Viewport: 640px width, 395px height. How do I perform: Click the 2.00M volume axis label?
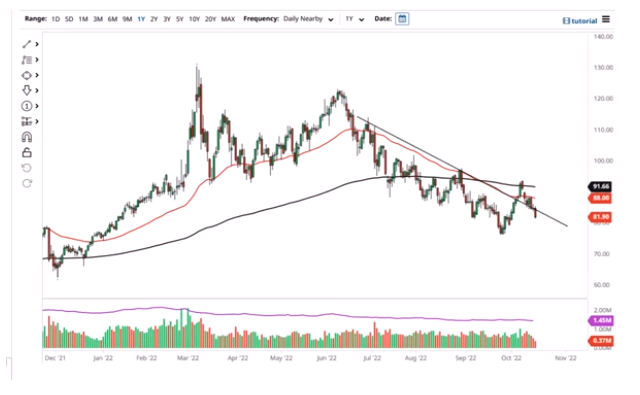(x=602, y=311)
